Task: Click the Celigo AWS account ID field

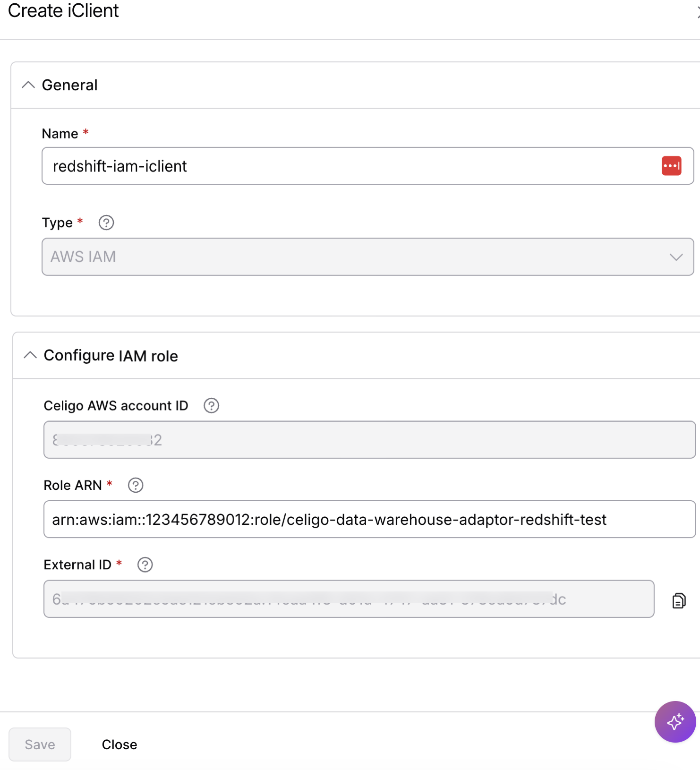Action: pyautogui.click(x=370, y=440)
